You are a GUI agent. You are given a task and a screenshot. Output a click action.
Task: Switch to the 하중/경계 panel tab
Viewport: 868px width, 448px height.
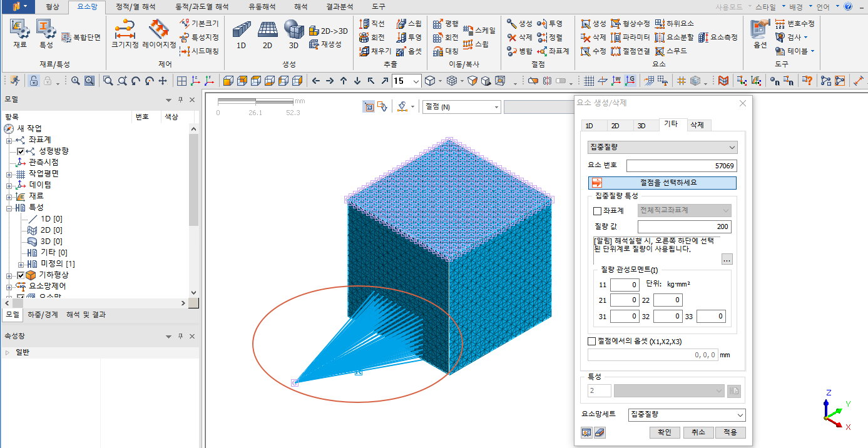[x=43, y=315]
